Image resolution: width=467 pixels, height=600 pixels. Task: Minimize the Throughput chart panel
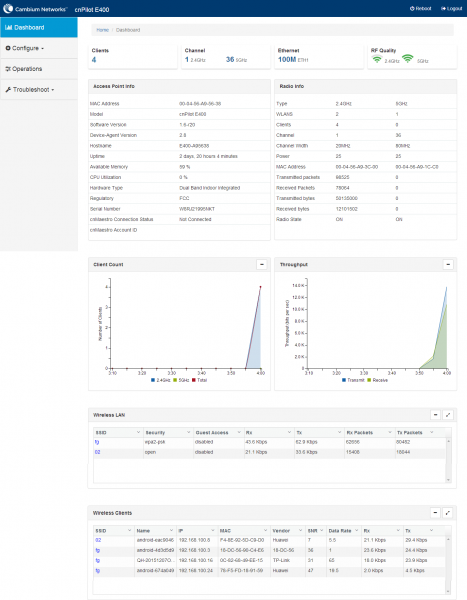[x=448, y=264]
